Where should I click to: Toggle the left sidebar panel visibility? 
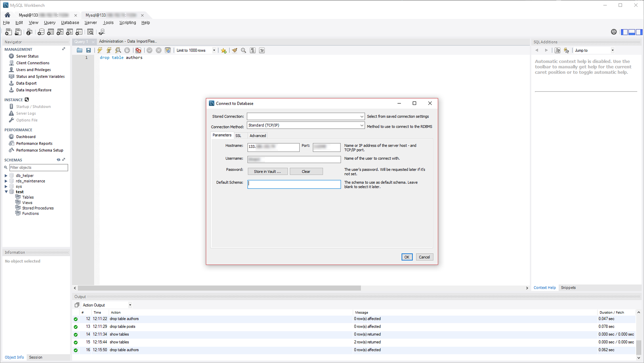point(624,32)
